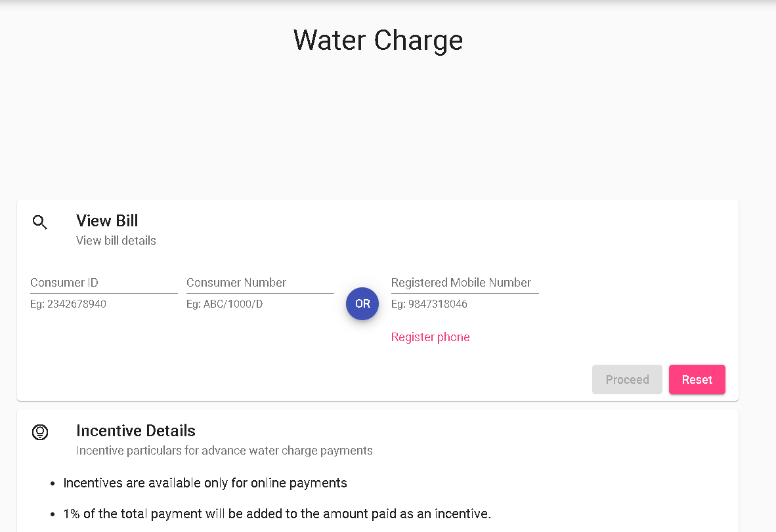
Task: Click the disabled Proceed button
Action: click(x=627, y=379)
